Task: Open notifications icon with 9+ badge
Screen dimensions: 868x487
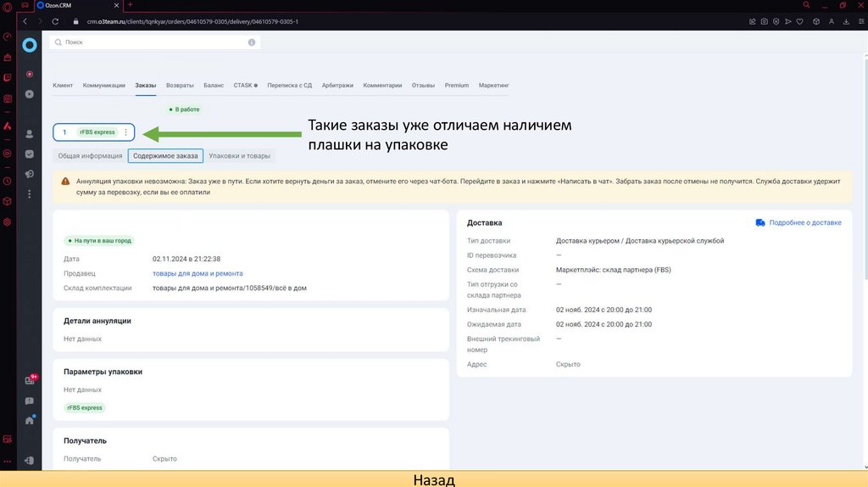Action: pyautogui.click(x=30, y=380)
